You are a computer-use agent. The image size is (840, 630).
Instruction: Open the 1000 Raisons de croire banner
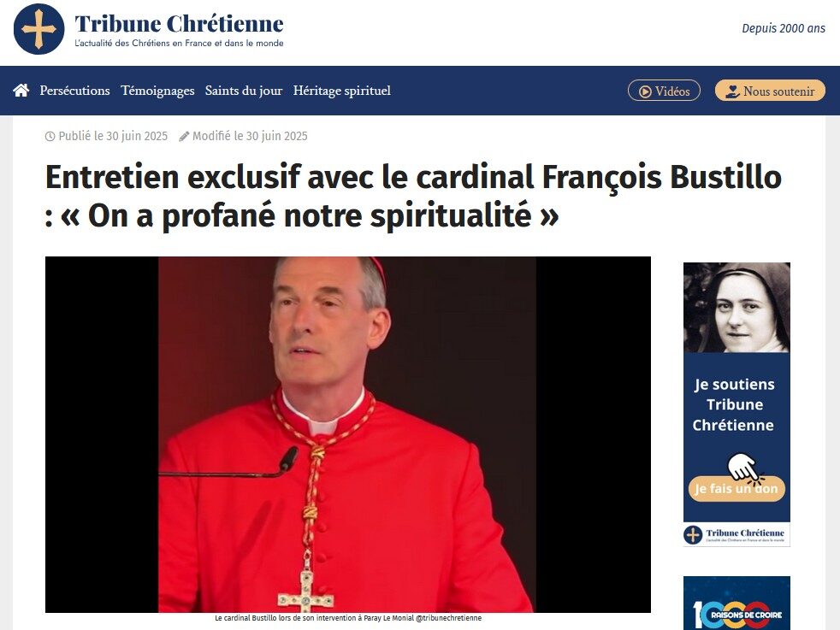pos(736,604)
